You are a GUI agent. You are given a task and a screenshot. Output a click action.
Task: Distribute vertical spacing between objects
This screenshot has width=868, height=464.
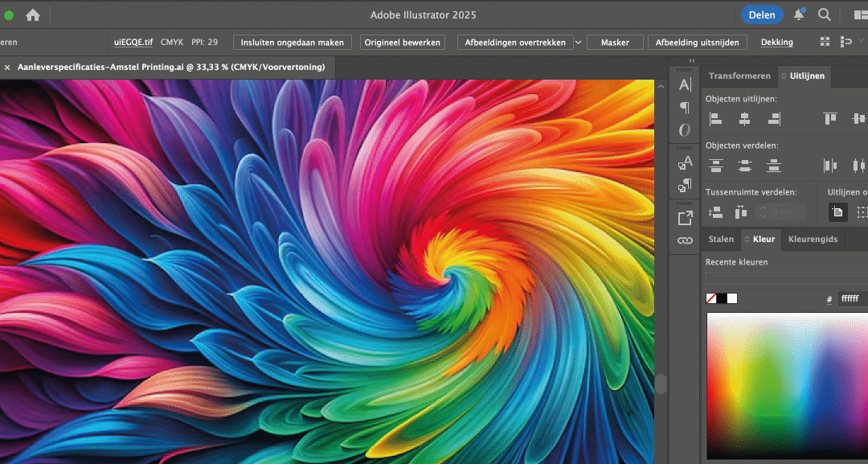click(716, 212)
